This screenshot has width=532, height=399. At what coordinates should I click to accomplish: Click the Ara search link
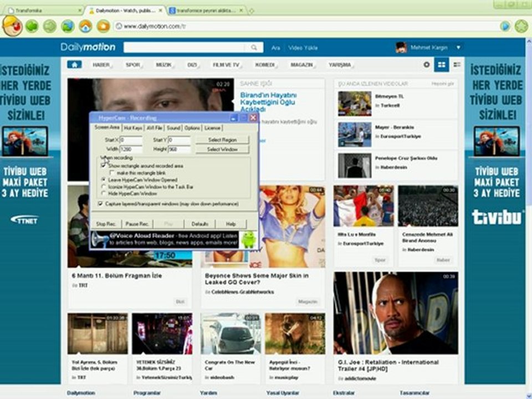click(x=275, y=48)
